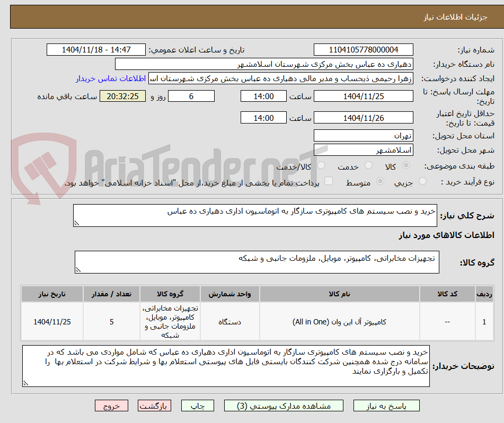Viewport: 504px width, 423px height.
Task: Click the بازگشت back button
Action: 154,406
